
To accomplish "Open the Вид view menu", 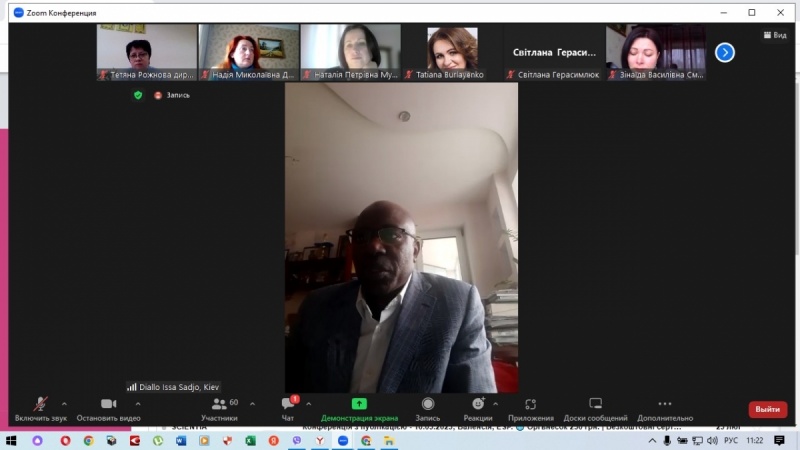I will [x=775, y=34].
